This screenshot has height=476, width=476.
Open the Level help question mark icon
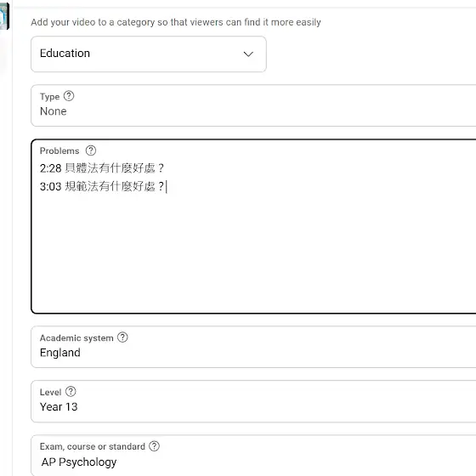(71, 391)
